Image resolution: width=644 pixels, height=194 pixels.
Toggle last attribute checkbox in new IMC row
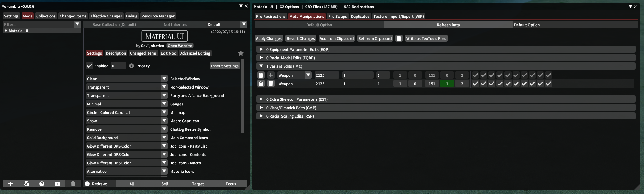pos(548,75)
